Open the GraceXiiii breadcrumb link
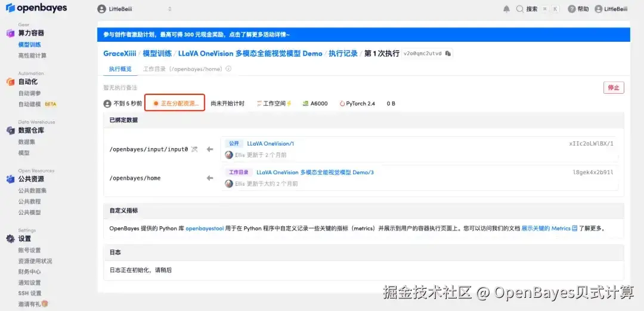The height and width of the screenshot is (311, 644). (x=119, y=54)
